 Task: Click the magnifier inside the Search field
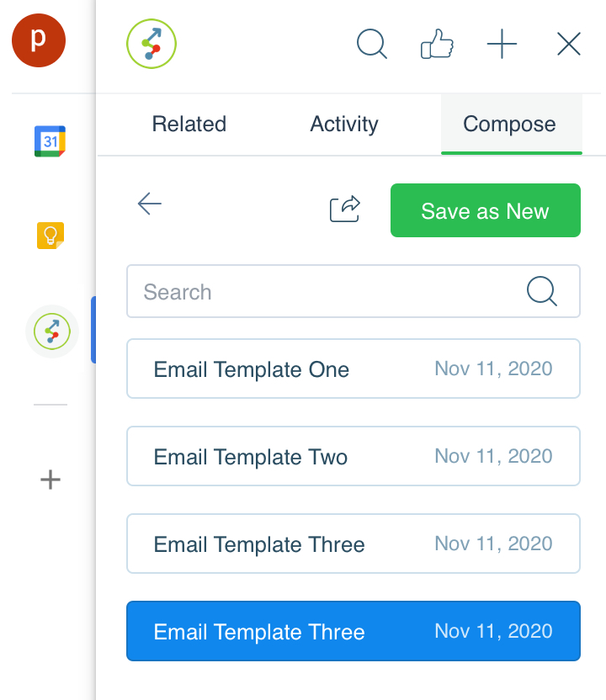click(542, 291)
